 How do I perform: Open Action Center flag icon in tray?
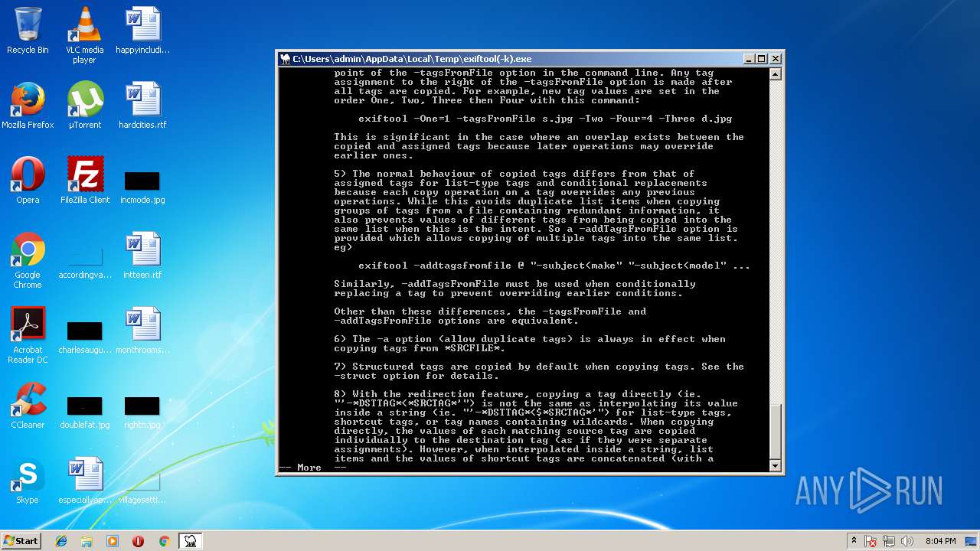point(871,541)
